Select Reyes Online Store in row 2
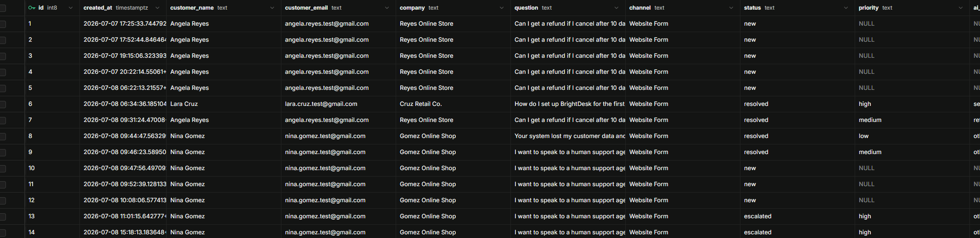Image resolution: width=980 pixels, height=238 pixels. pyautogui.click(x=453, y=40)
